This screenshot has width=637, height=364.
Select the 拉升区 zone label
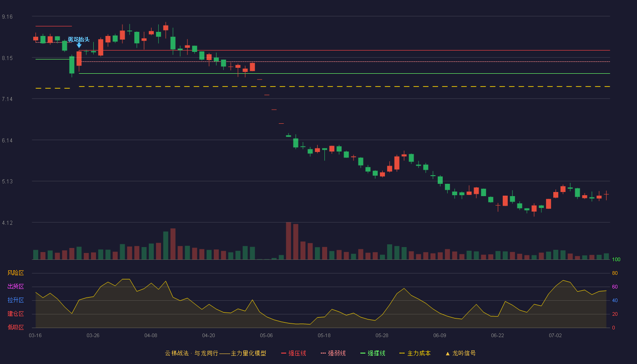(x=15, y=300)
